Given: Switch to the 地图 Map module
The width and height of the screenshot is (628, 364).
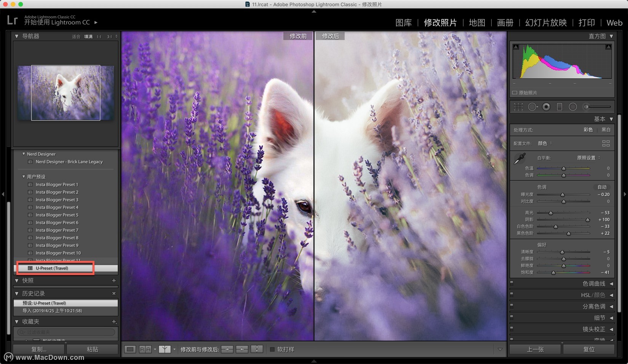Looking at the screenshot, I should click(477, 23).
